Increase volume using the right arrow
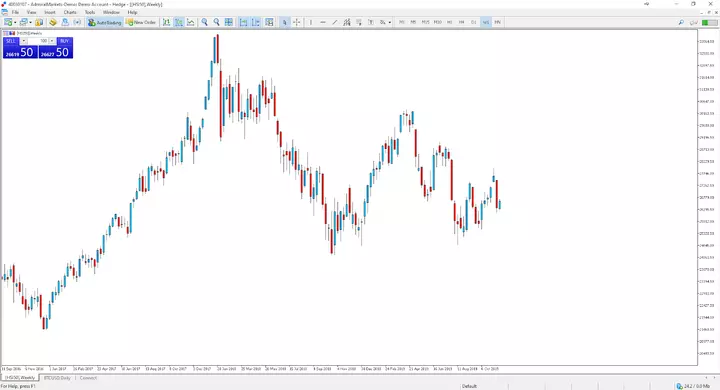The height and width of the screenshot is (390, 720). coord(52,41)
